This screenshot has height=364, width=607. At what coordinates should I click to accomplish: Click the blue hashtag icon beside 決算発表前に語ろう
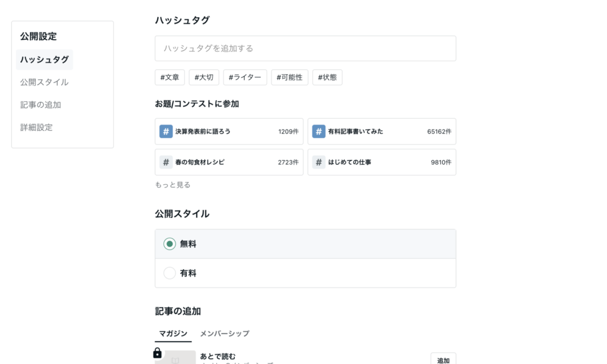[x=166, y=131]
